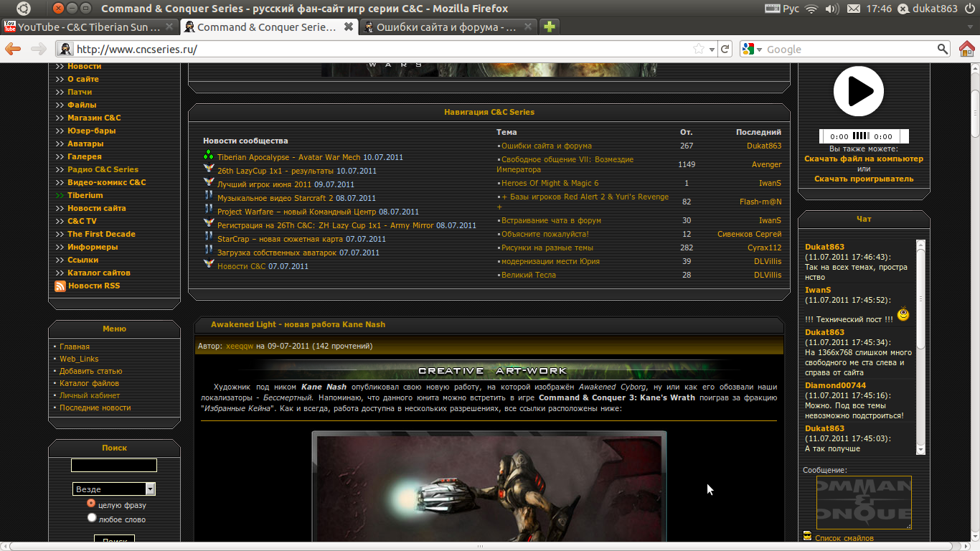
Task: Click the URL address field
Action: coord(382,50)
